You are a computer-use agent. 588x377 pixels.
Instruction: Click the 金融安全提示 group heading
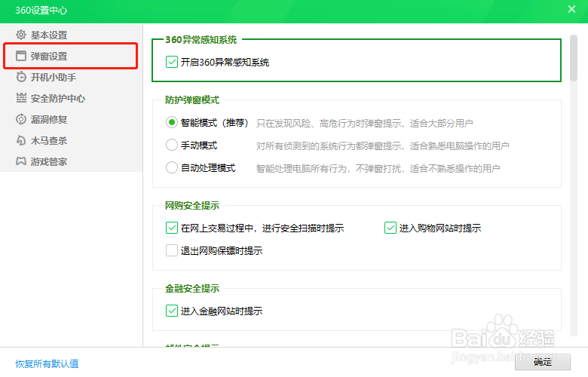pyautogui.click(x=192, y=288)
